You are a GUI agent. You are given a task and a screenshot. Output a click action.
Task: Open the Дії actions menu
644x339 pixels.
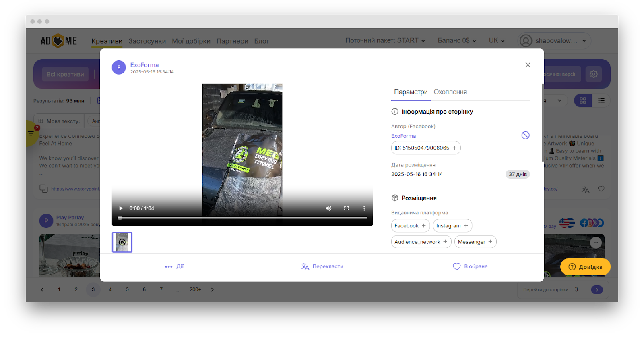174,266
